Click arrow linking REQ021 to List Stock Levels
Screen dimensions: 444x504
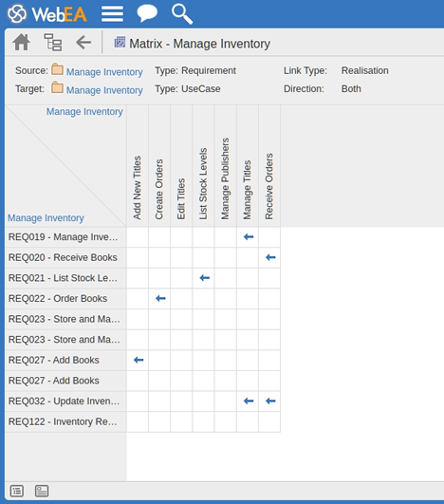[204, 278]
